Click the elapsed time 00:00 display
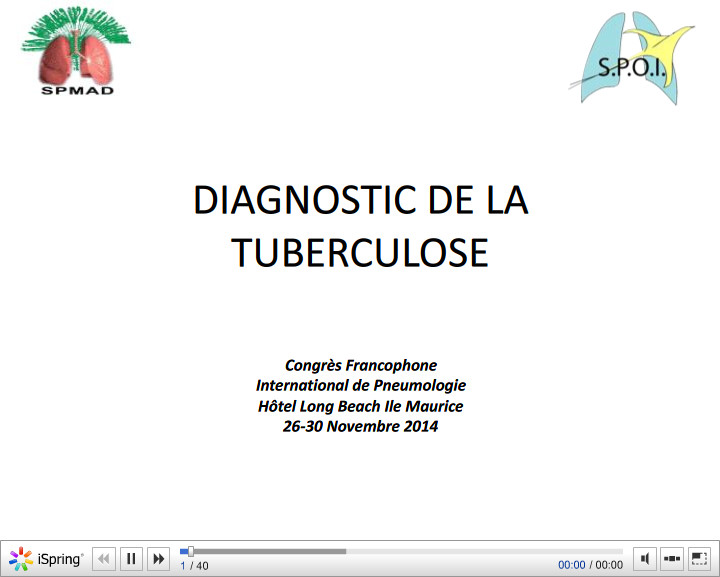The height and width of the screenshot is (577, 720). click(x=572, y=565)
